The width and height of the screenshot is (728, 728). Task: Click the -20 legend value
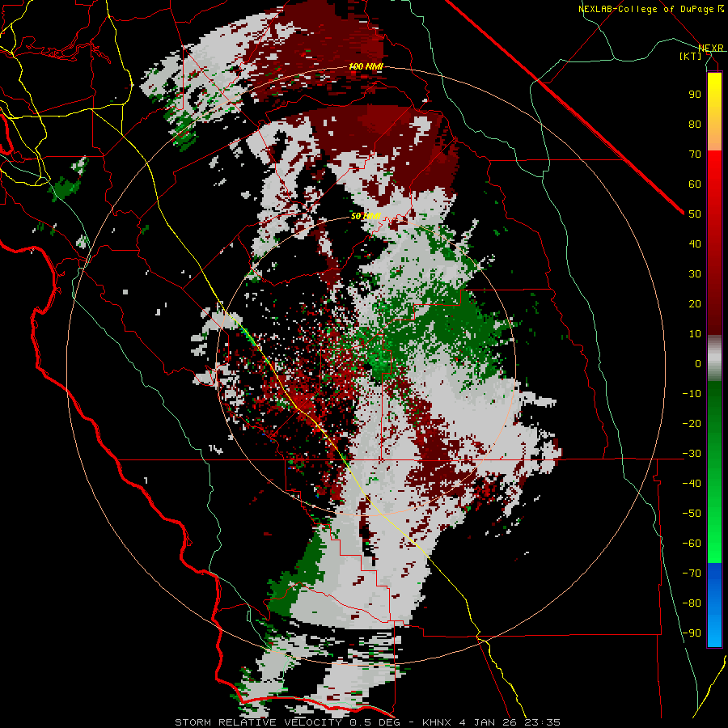[692, 423]
